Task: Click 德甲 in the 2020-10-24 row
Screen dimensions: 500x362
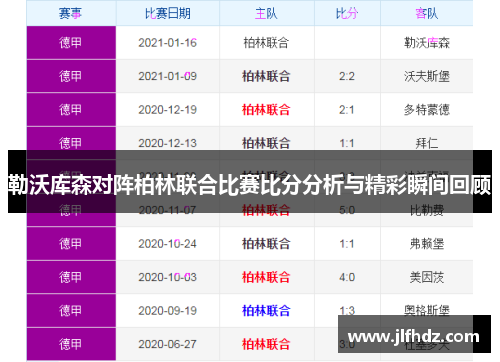Action: coord(70,244)
